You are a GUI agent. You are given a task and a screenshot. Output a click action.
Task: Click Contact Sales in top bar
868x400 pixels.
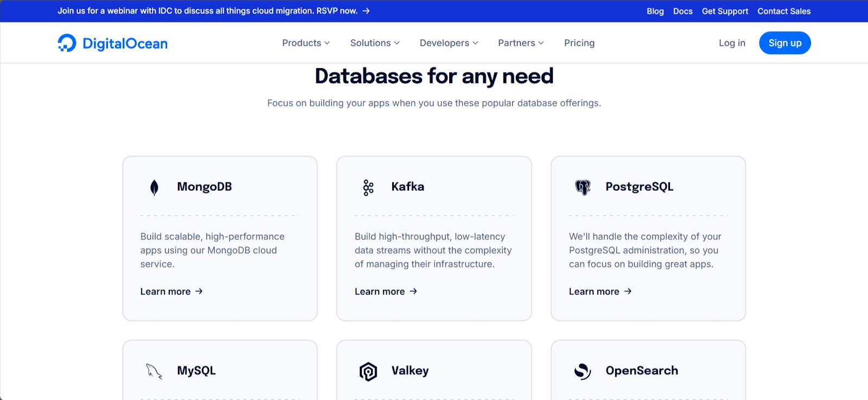click(x=784, y=11)
